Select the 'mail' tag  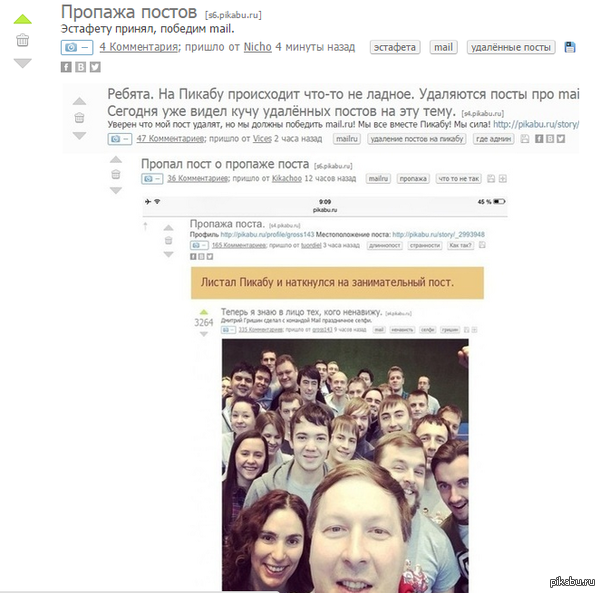click(x=443, y=47)
